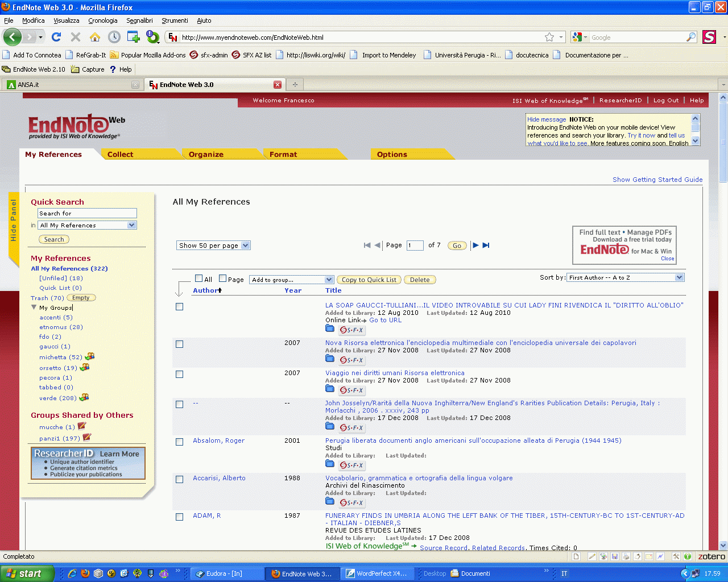
Task: Click the Delete button
Action: click(x=420, y=280)
